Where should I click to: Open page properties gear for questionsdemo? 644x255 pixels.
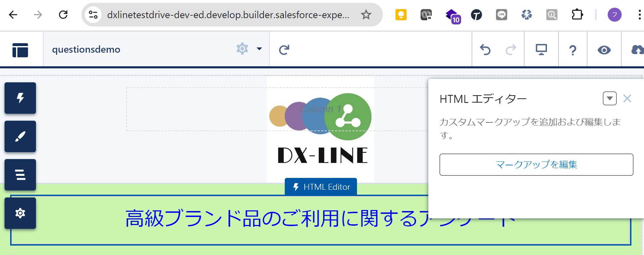pos(242,49)
